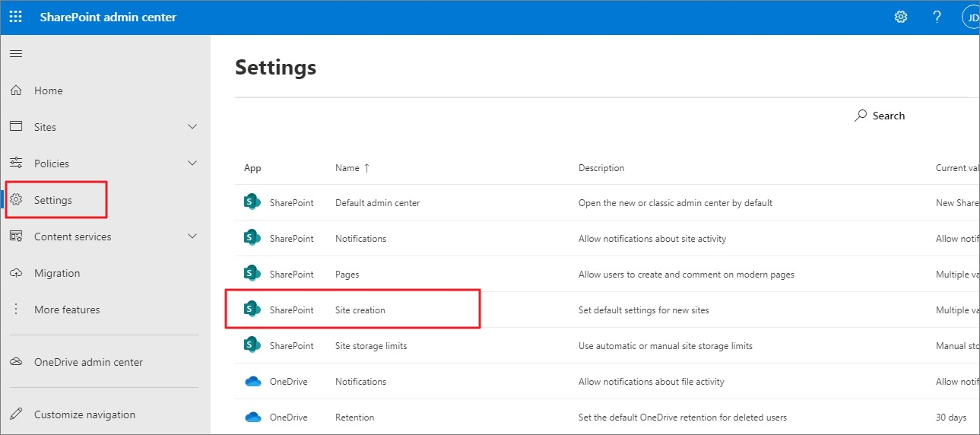The width and height of the screenshot is (980, 435).
Task: Click the '30 days' value
Action: coord(951,418)
